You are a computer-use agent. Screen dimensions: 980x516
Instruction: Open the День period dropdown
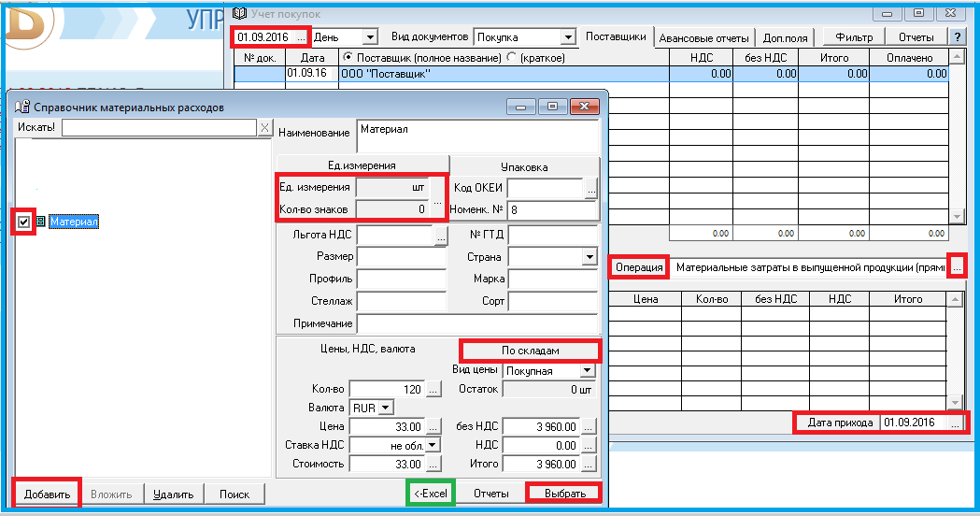pyautogui.click(x=370, y=37)
